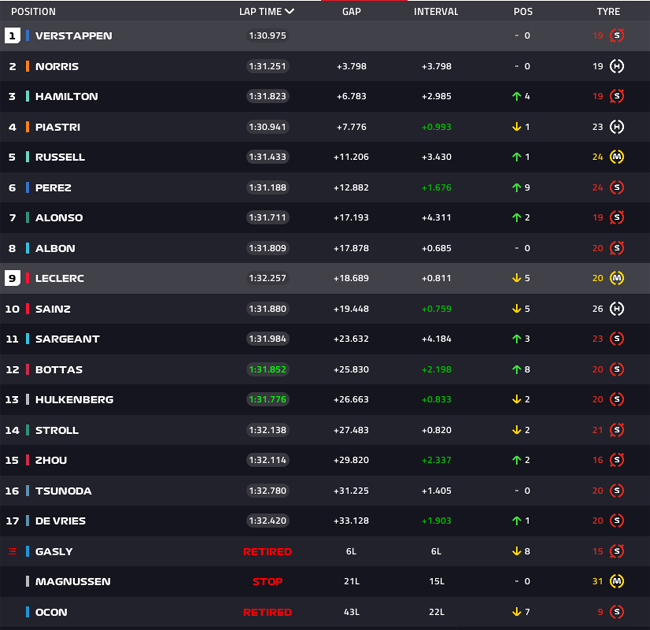Select the TYRE column header

point(609,12)
